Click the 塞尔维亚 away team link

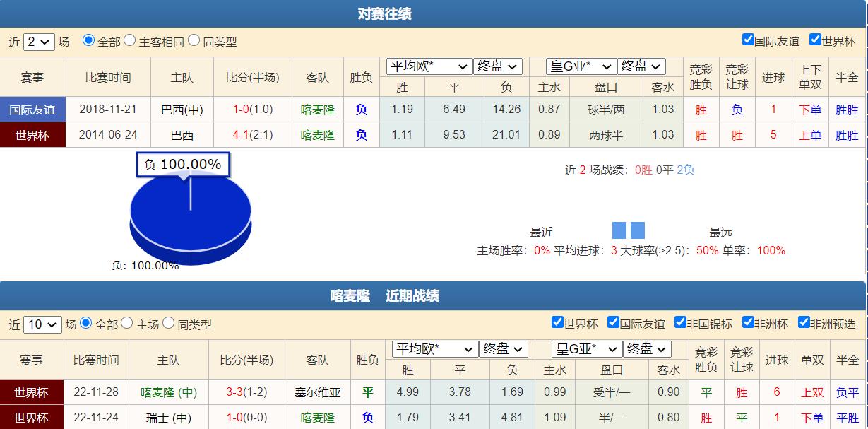(319, 393)
